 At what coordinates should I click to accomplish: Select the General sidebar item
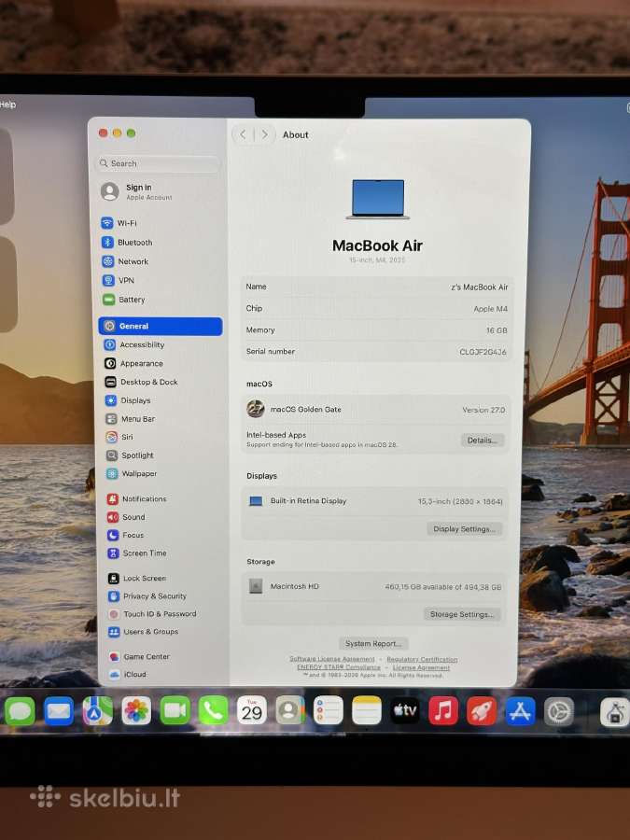click(161, 327)
